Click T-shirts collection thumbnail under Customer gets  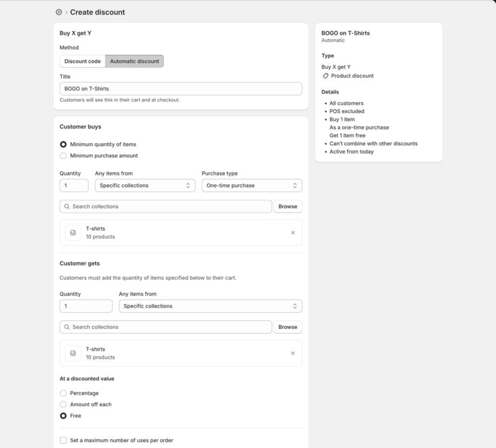click(73, 353)
